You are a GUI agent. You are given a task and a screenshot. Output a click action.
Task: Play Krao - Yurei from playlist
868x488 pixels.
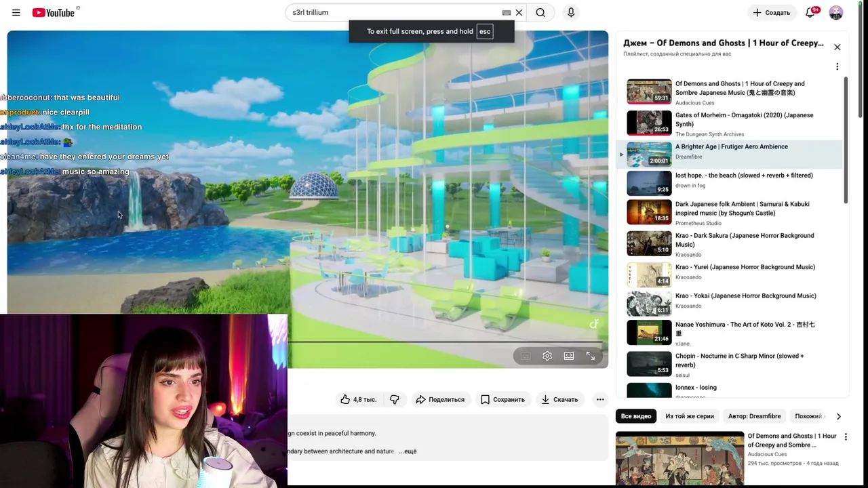pyautogui.click(x=729, y=274)
